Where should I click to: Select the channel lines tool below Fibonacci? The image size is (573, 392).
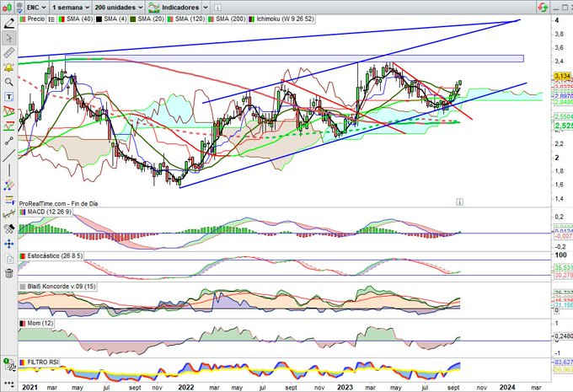coord(8,214)
